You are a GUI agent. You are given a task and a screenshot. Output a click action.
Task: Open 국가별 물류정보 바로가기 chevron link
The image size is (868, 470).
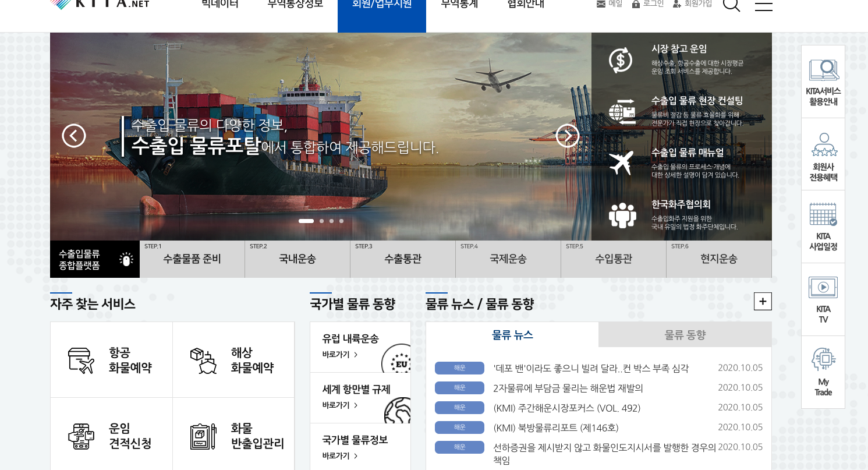[x=340, y=456]
